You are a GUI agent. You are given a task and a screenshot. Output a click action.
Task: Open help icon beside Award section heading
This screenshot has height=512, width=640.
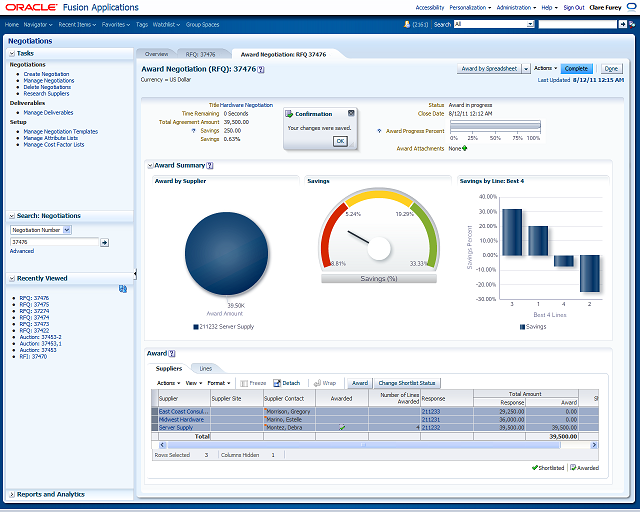click(172, 354)
